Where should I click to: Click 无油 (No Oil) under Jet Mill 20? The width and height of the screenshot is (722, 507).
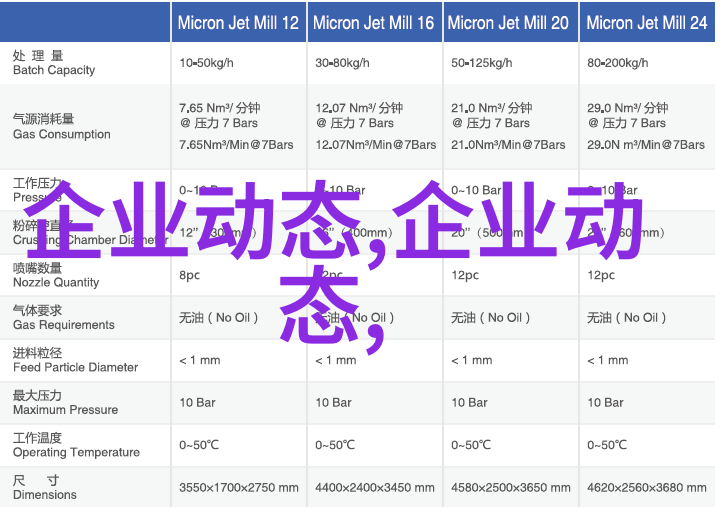(x=490, y=318)
